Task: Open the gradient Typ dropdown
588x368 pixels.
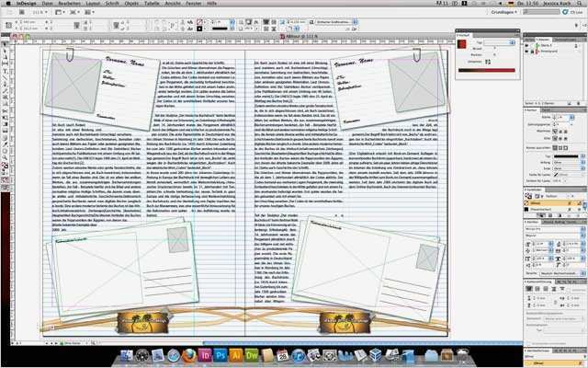Action: (x=499, y=43)
